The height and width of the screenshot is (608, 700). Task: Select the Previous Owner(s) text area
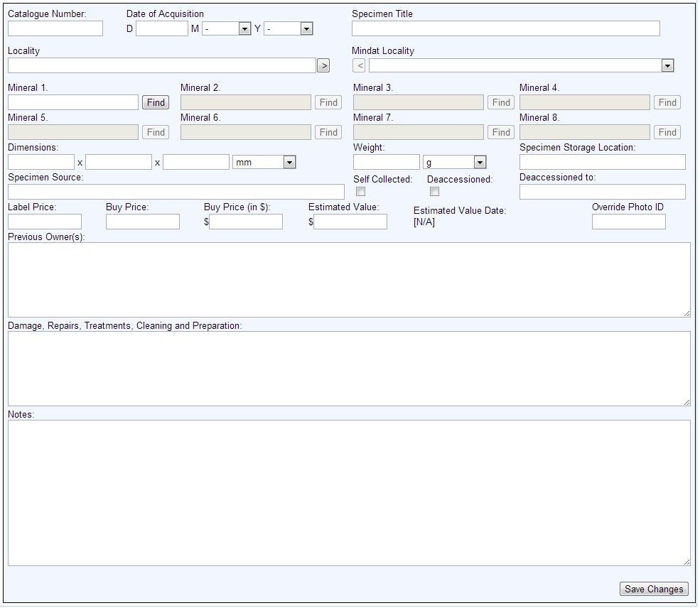(348, 279)
